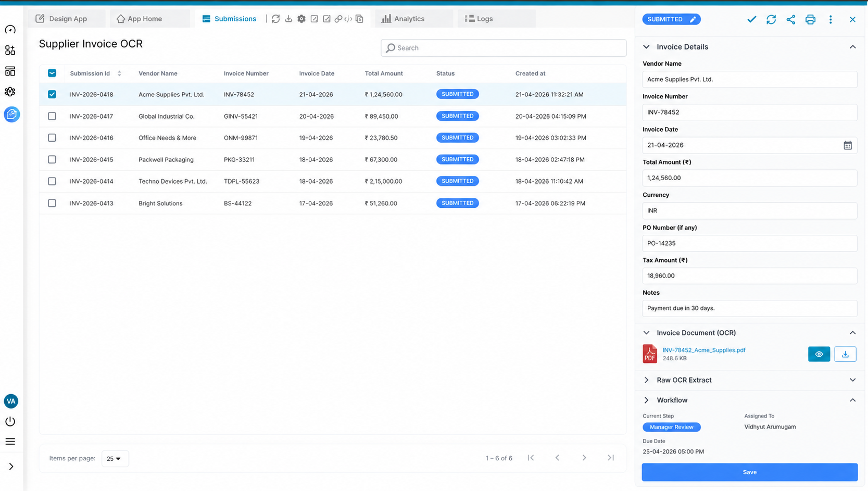
Task: Collapse Invoice Details using right-side chevron
Action: click(x=853, y=47)
